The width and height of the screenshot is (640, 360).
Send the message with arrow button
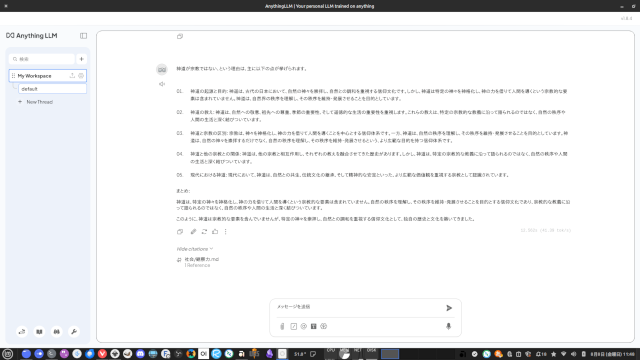(x=449, y=308)
